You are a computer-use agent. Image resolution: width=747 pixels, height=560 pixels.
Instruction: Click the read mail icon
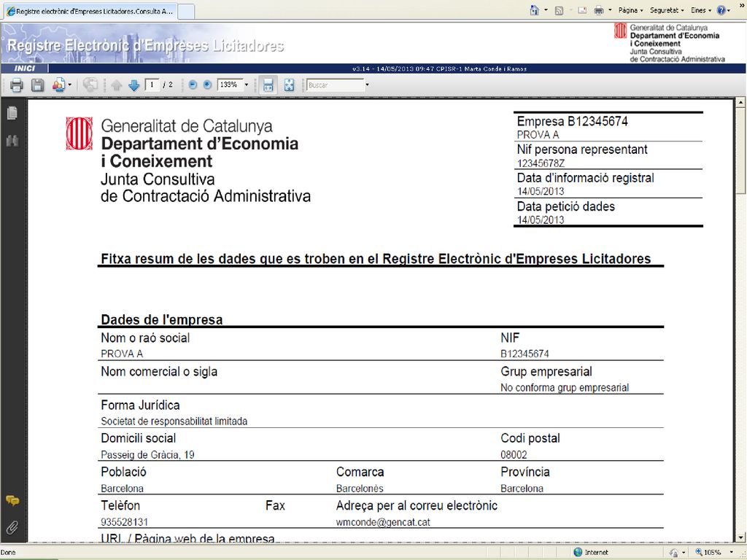[583, 10]
